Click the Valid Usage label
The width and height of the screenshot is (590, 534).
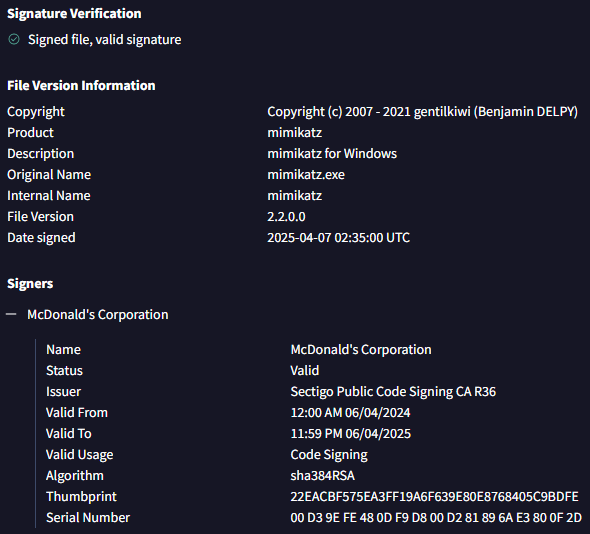pos(80,455)
